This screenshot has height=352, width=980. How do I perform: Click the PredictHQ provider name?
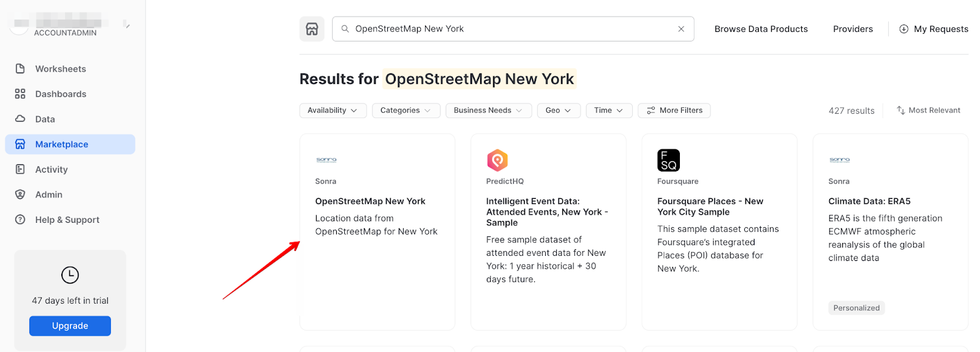click(x=505, y=181)
